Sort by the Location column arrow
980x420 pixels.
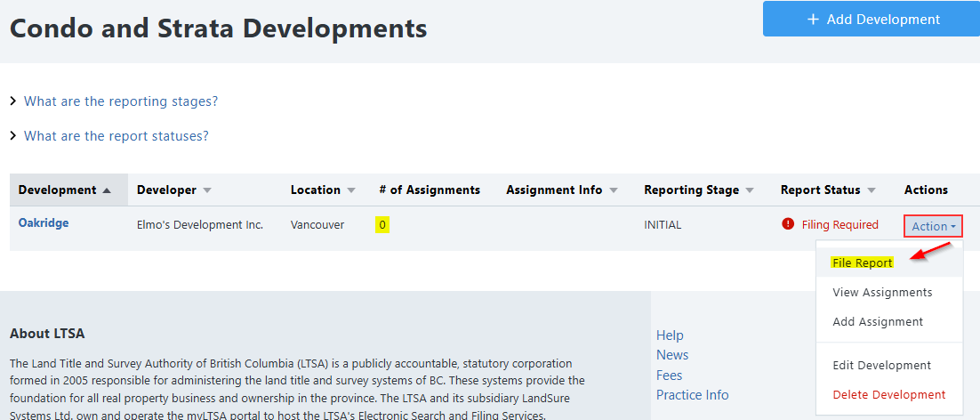[x=350, y=190]
